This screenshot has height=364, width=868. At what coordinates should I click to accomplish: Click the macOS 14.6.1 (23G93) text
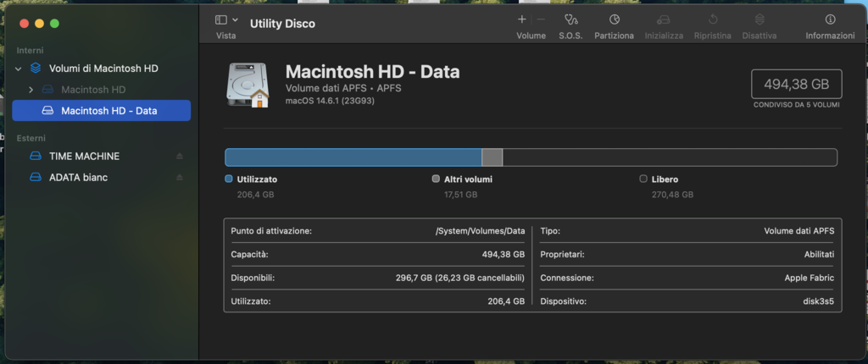(x=330, y=101)
